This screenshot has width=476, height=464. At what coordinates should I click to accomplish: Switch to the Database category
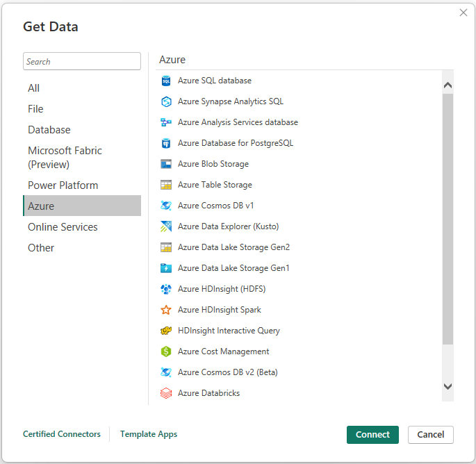49,130
